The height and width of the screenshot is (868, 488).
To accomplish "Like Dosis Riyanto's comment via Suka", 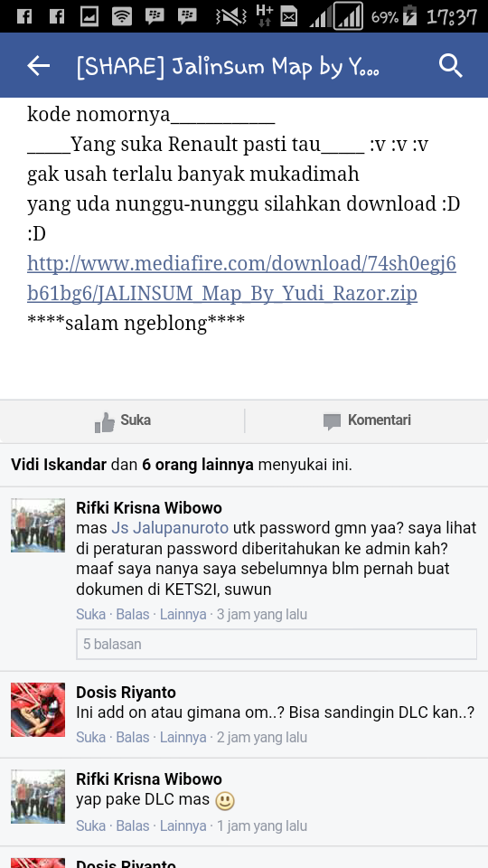I will tap(90, 737).
